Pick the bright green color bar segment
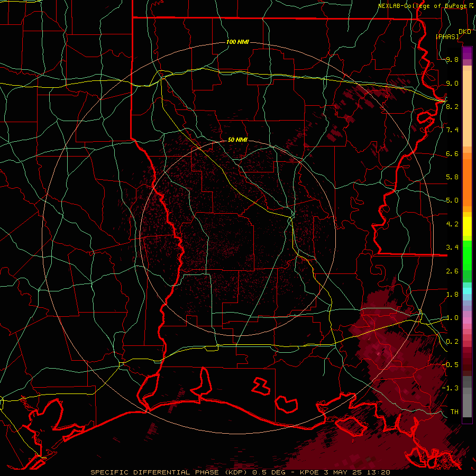The height and width of the screenshot is (476, 476). coord(467,255)
